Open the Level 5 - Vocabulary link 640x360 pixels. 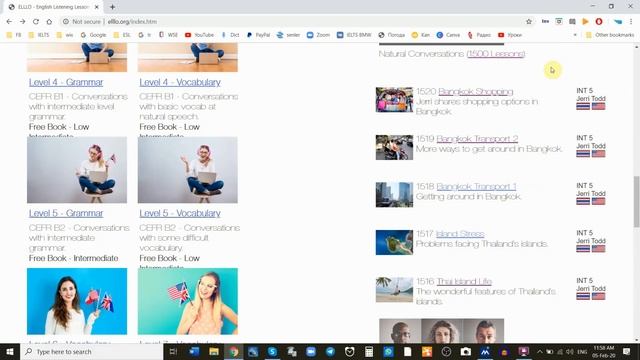pyautogui.click(x=180, y=213)
